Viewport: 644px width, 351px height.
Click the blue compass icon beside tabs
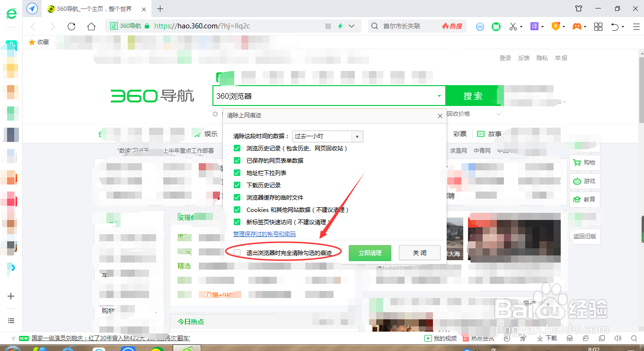[x=32, y=9]
